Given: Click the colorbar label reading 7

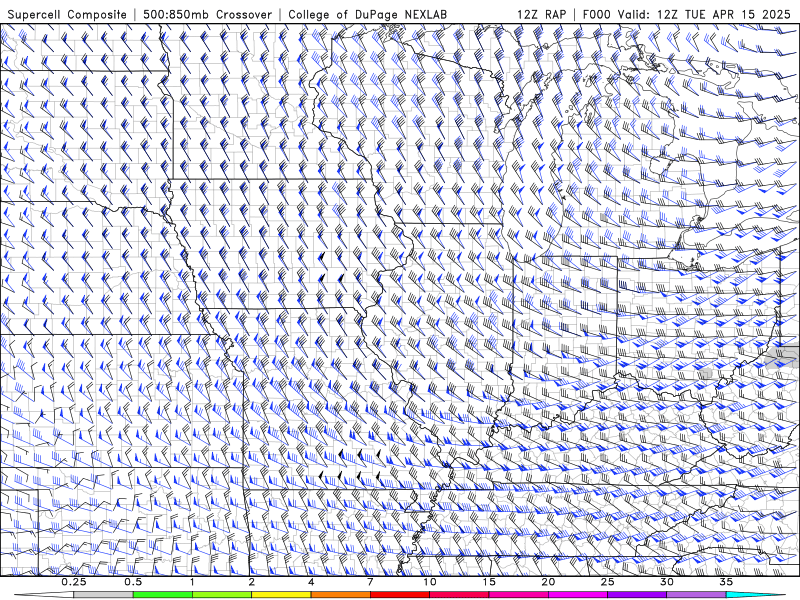Looking at the screenshot, I should (x=370, y=582).
